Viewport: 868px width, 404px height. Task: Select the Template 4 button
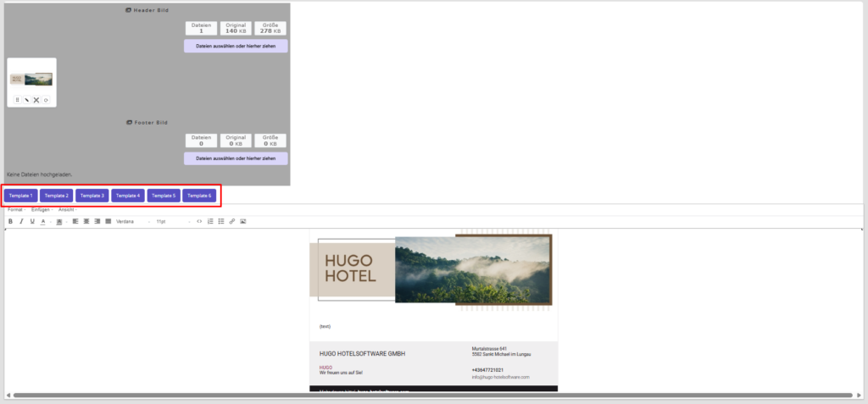coord(128,196)
